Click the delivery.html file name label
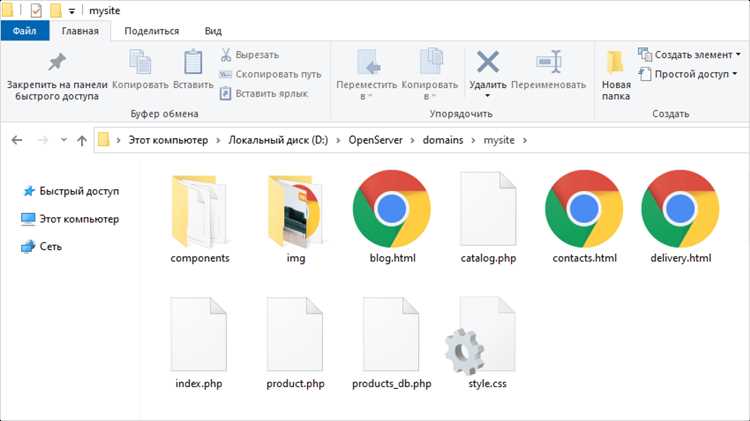 pyautogui.click(x=681, y=258)
